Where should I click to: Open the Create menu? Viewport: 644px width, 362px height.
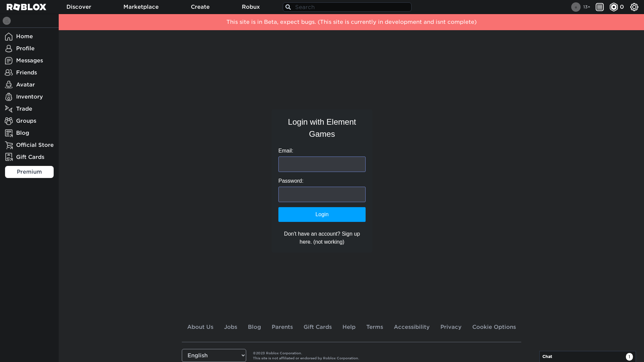pyautogui.click(x=200, y=7)
